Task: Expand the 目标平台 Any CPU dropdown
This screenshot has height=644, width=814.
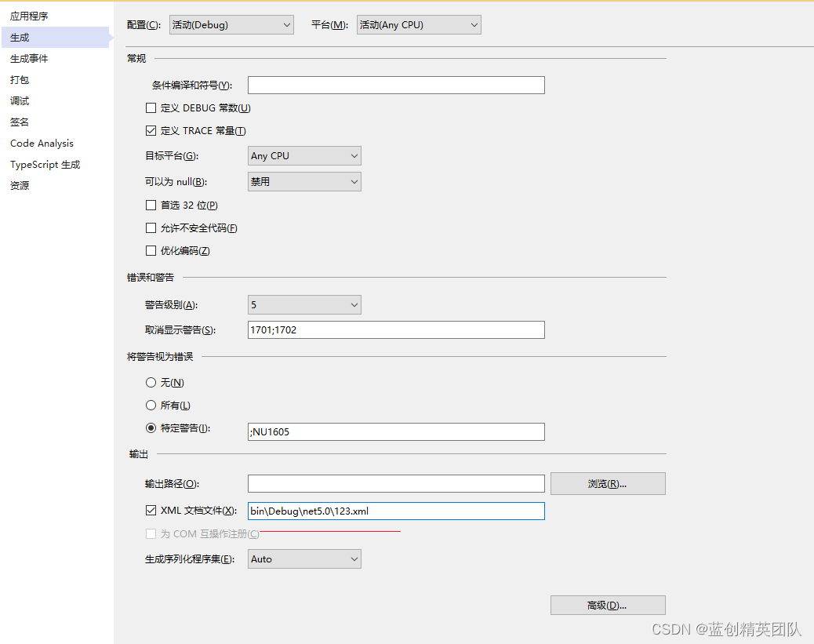Action: (x=304, y=156)
